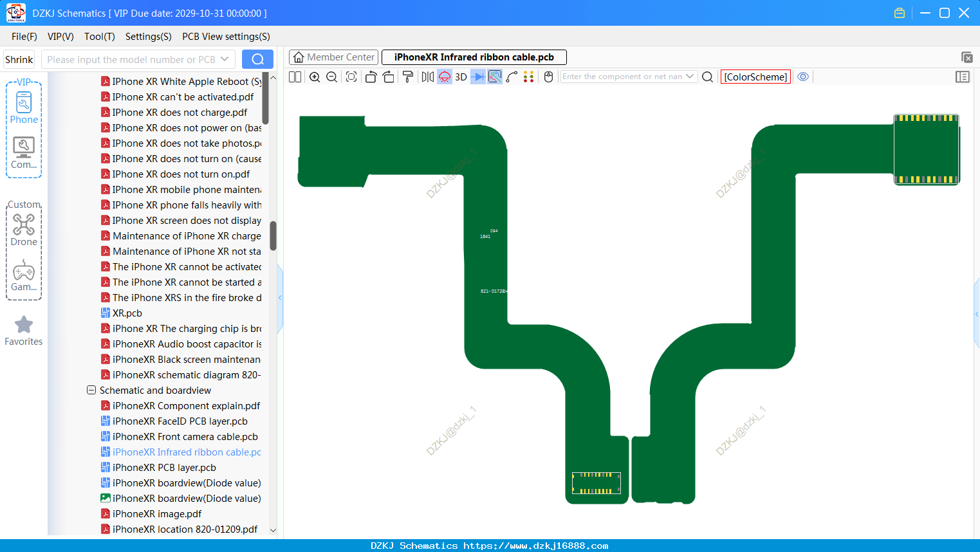This screenshot has height=552, width=980.
Task: Toggle the eye visibility icon
Action: [803, 77]
